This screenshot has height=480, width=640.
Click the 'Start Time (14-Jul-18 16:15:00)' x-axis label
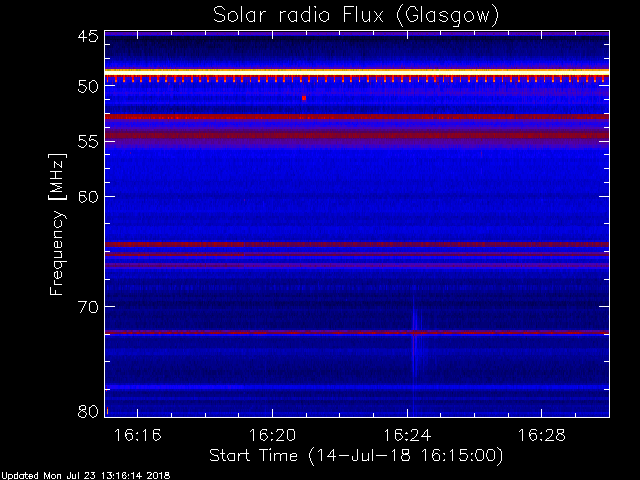tap(356, 456)
